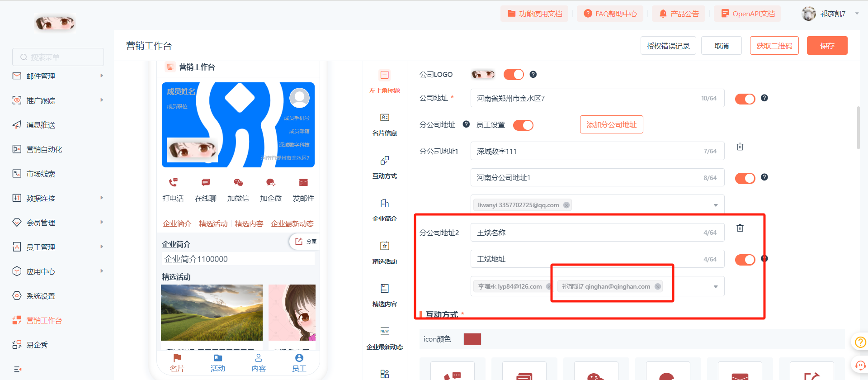Collapse sidebar using bottom menu icon
The image size is (868, 380).
pyautogui.click(x=17, y=369)
